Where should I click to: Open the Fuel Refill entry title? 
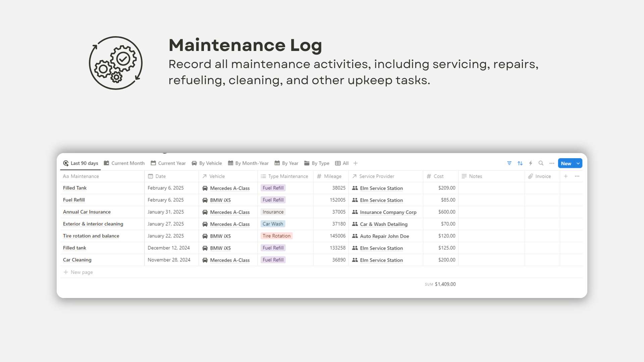pos(74,200)
